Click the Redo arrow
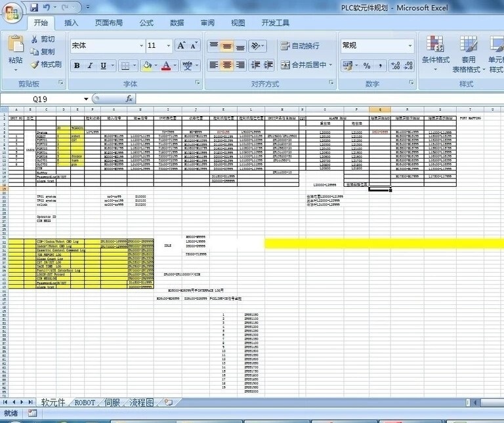504x423 pixels. point(66,7)
